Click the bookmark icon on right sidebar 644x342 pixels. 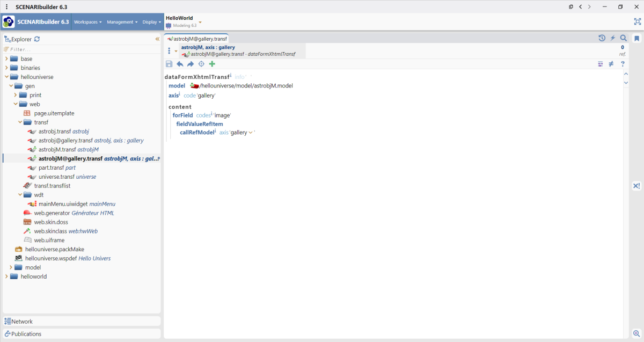pos(636,39)
